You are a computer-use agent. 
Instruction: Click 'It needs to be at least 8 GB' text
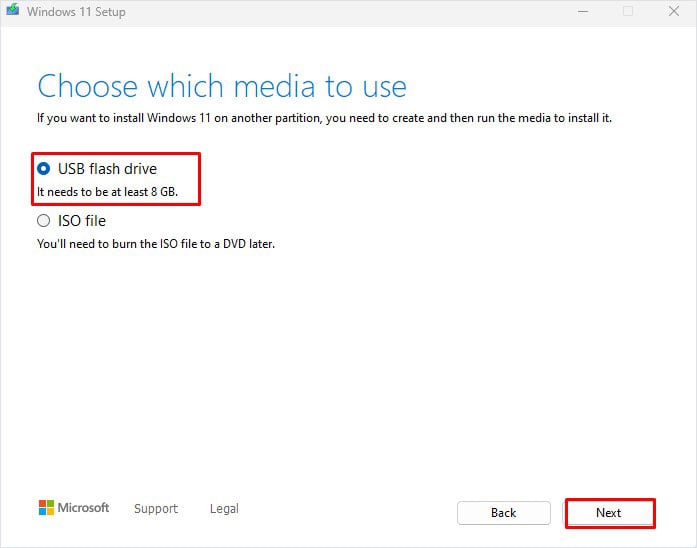[107, 192]
